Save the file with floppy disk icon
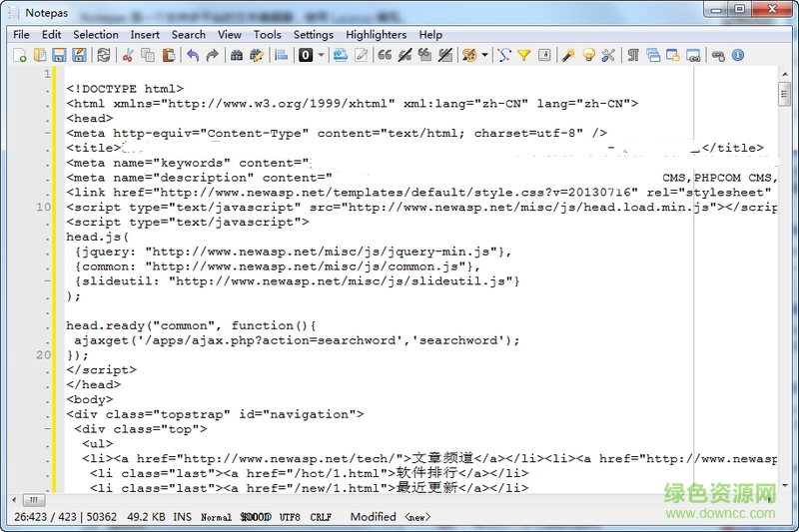The width and height of the screenshot is (799, 532). coord(60,55)
